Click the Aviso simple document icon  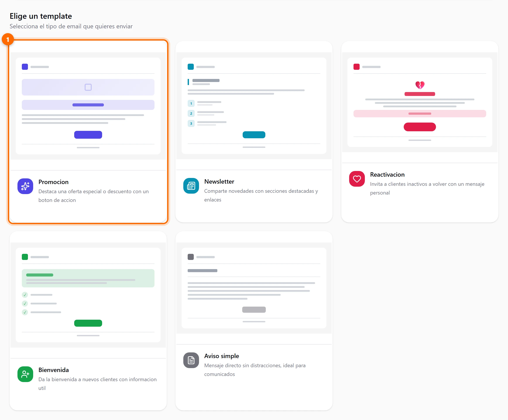point(191,360)
